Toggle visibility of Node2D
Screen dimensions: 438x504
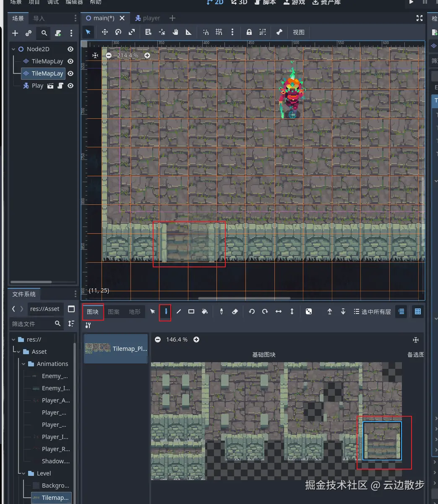click(x=70, y=49)
